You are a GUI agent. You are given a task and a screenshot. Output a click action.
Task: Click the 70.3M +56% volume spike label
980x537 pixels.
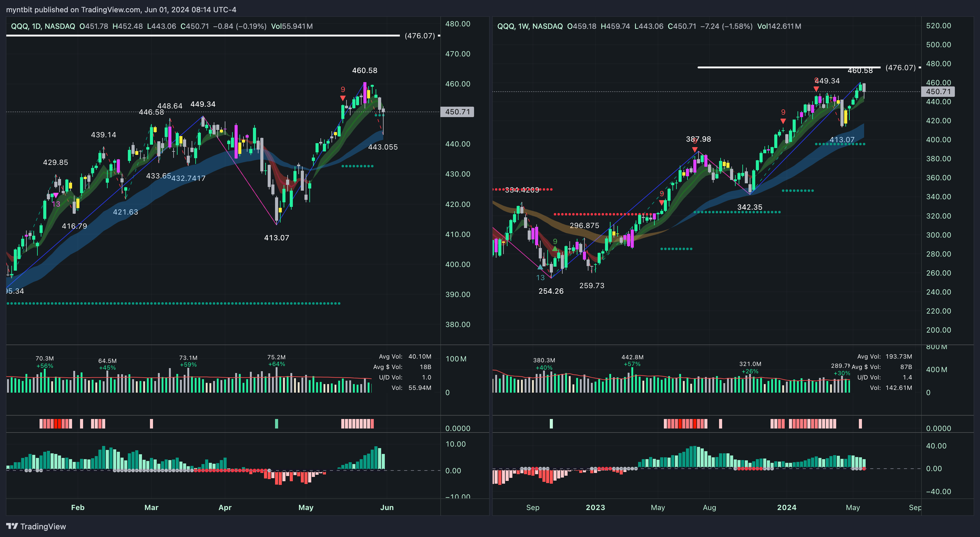pyautogui.click(x=44, y=362)
